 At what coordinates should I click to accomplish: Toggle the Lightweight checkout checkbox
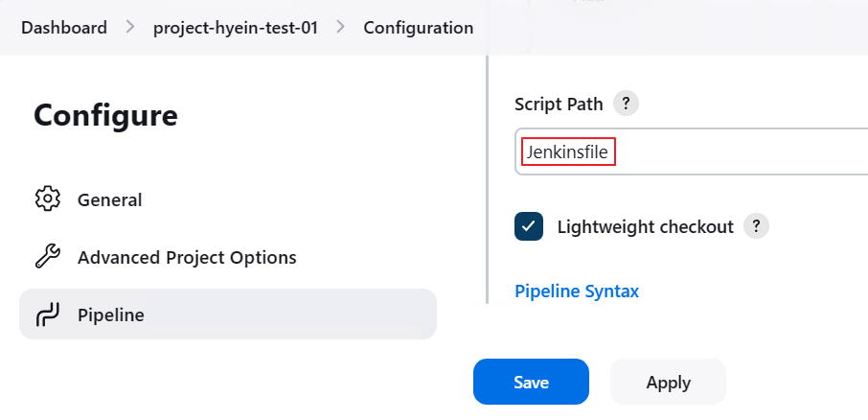(x=529, y=227)
